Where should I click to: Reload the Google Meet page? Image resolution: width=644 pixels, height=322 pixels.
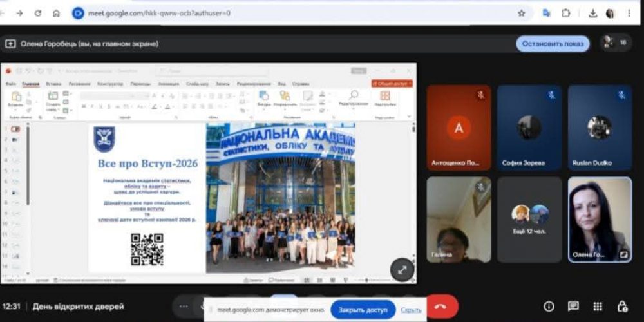pyautogui.click(x=38, y=13)
